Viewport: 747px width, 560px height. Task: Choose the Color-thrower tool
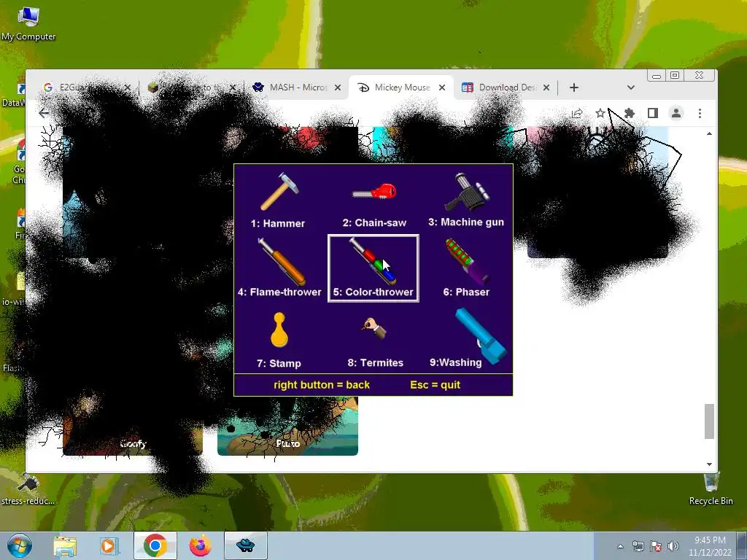[x=373, y=268]
